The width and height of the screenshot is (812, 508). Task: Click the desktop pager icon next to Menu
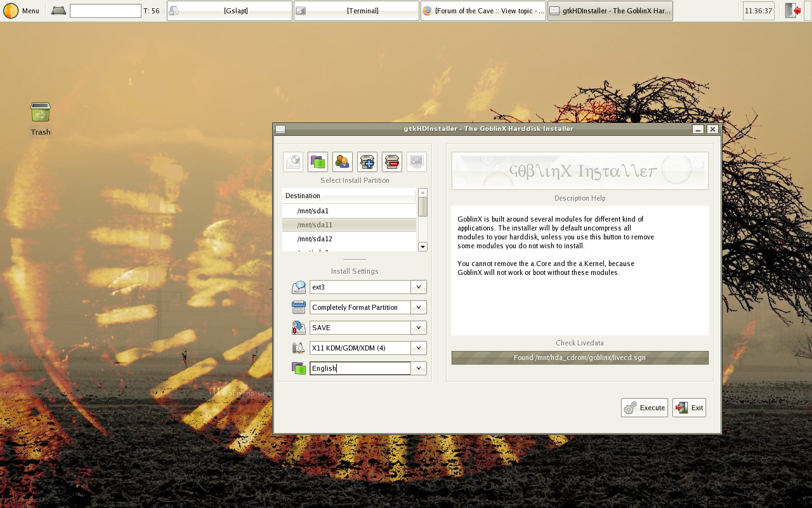[58, 11]
